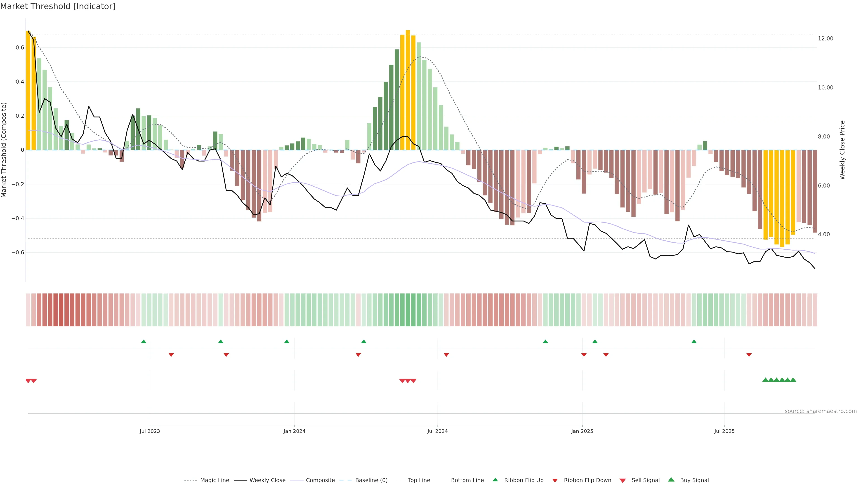Viewport: 868px width, 488px height.
Task: Click the Jan 2025 x-axis label
Action: coord(582,431)
